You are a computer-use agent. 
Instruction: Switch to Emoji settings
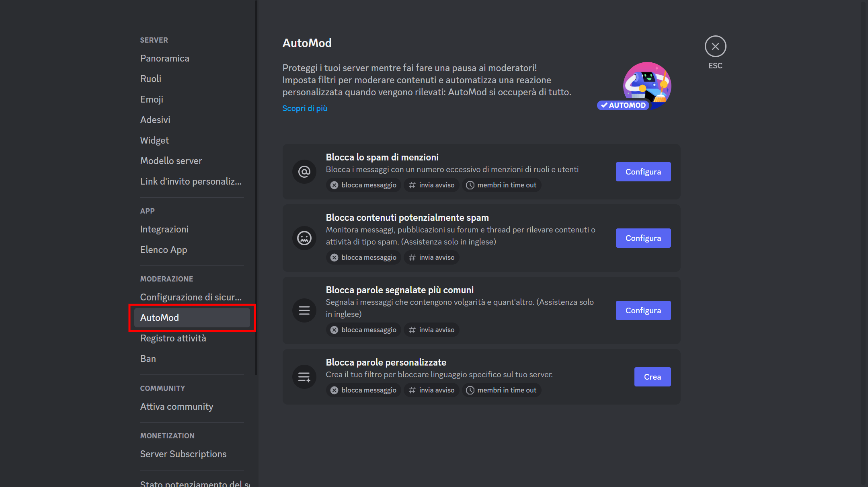(152, 99)
